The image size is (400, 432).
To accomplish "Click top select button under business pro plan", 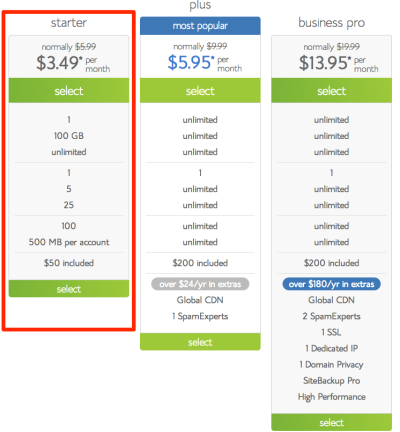I will pyautogui.click(x=331, y=90).
